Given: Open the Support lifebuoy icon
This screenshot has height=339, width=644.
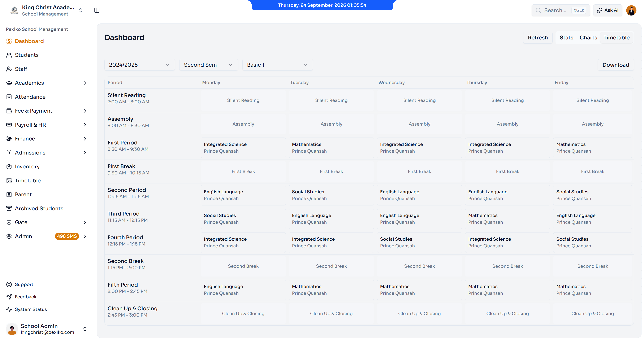Looking at the screenshot, I should [9, 284].
